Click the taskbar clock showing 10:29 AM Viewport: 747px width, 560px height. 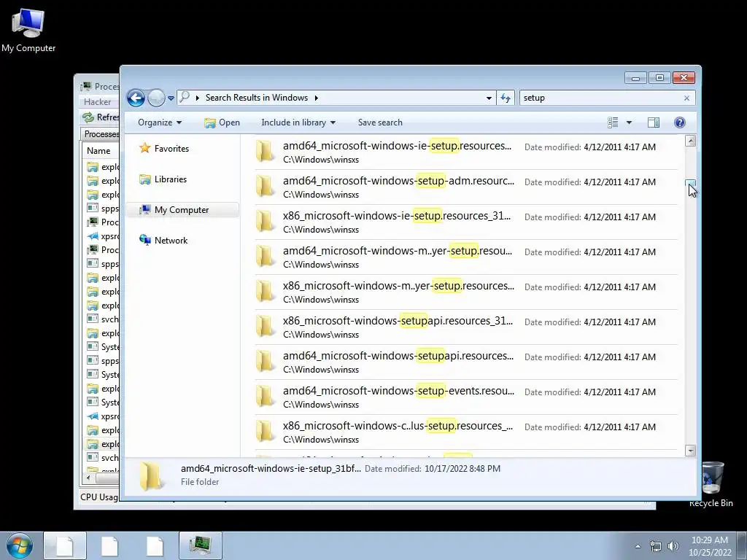[710, 546]
